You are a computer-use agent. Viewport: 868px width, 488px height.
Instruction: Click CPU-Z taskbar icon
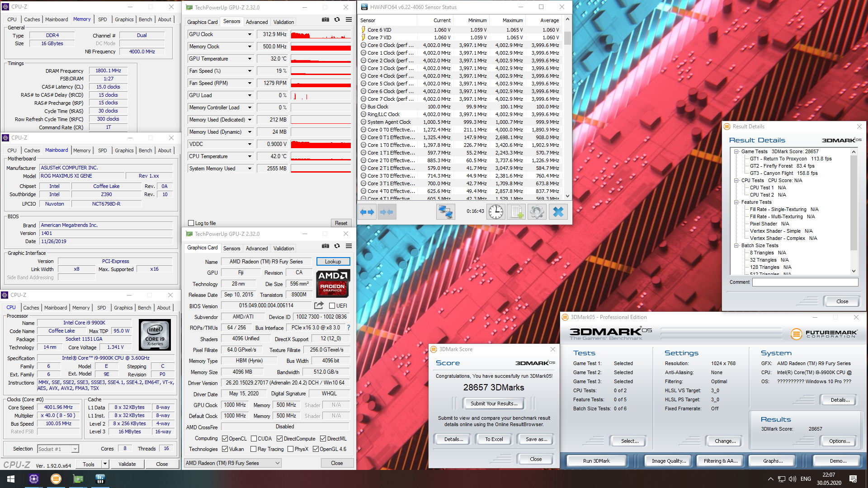34,479
